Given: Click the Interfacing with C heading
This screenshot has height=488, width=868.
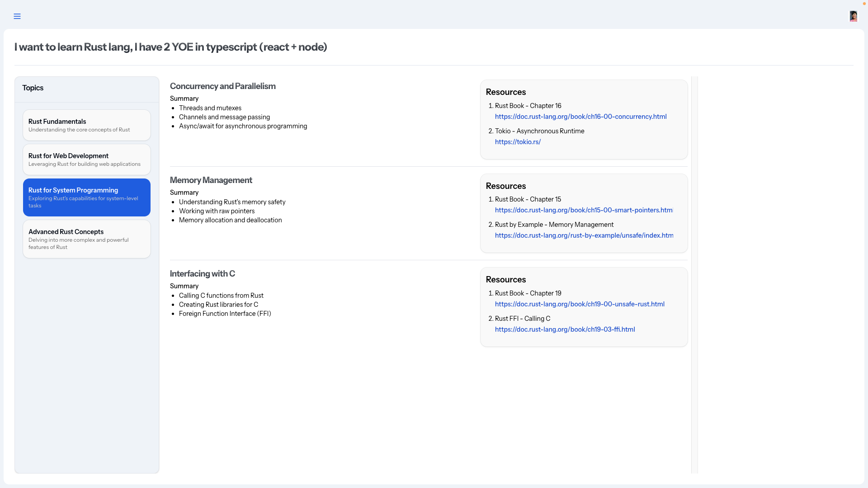Looking at the screenshot, I should tap(202, 274).
